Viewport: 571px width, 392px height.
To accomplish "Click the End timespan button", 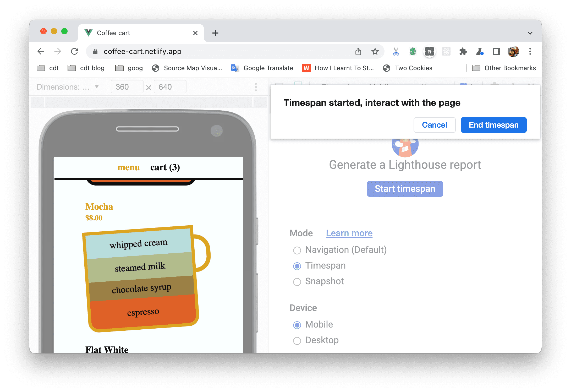I will click(494, 124).
